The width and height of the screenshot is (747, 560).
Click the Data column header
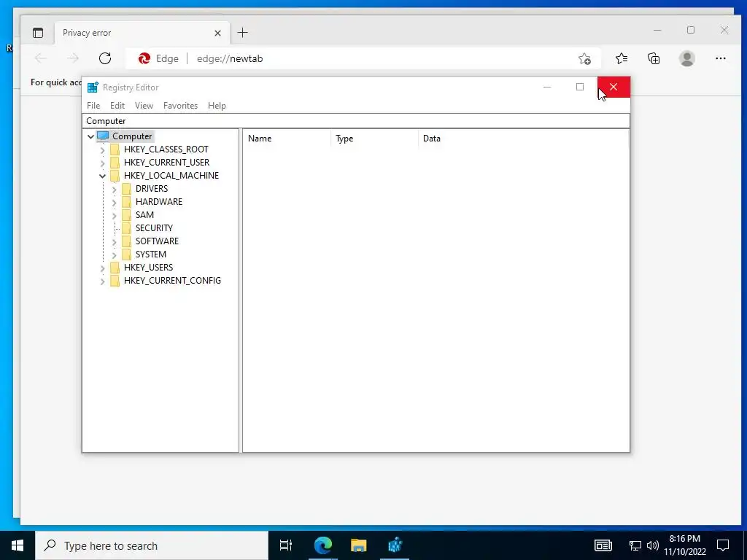[x=523, y=139]
